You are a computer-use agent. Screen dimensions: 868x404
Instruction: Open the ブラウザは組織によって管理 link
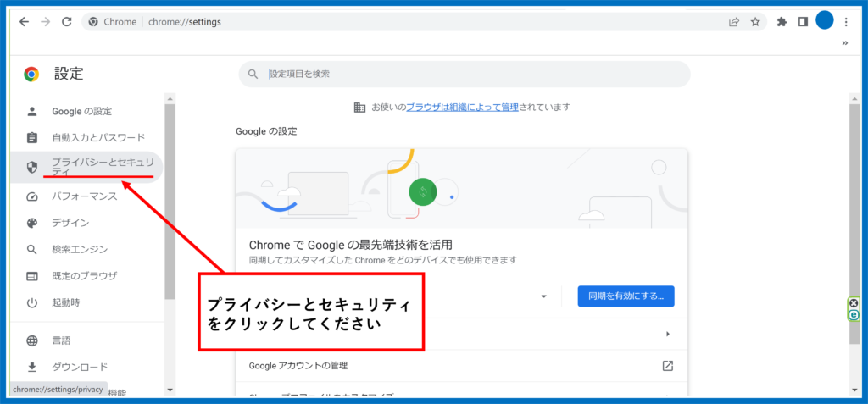pyautogui.click(x=462, y=108)
